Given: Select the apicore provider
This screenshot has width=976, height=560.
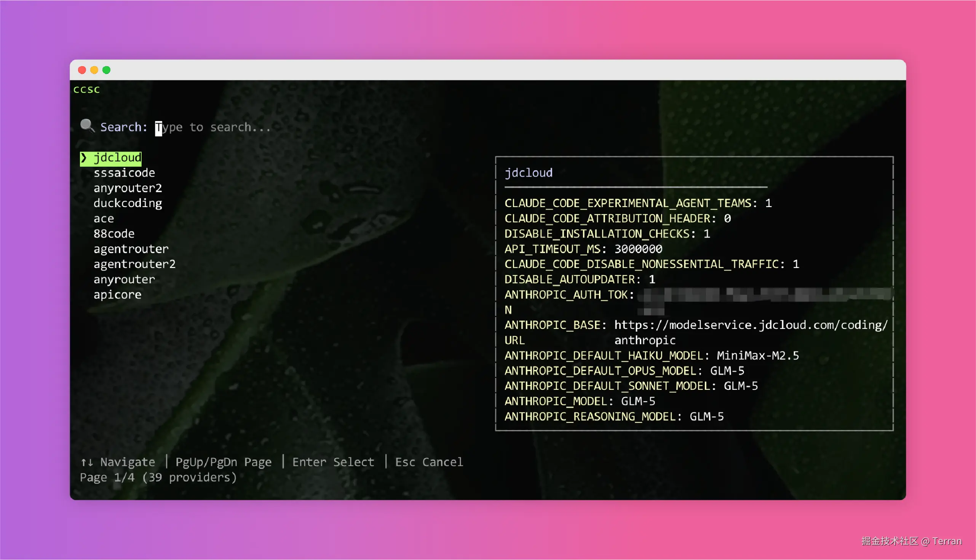Looking at the screenshot, I should (117, 295).
